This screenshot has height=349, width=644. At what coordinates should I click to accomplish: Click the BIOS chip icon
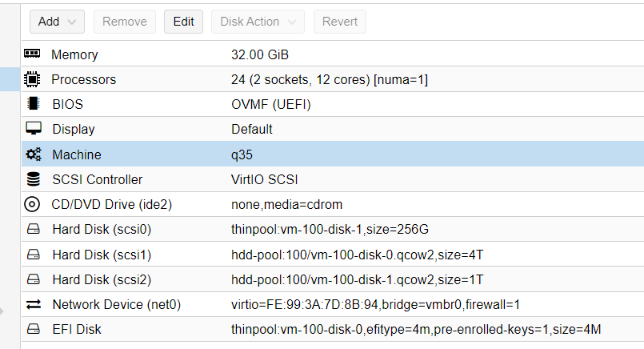[x=33, y=103]
